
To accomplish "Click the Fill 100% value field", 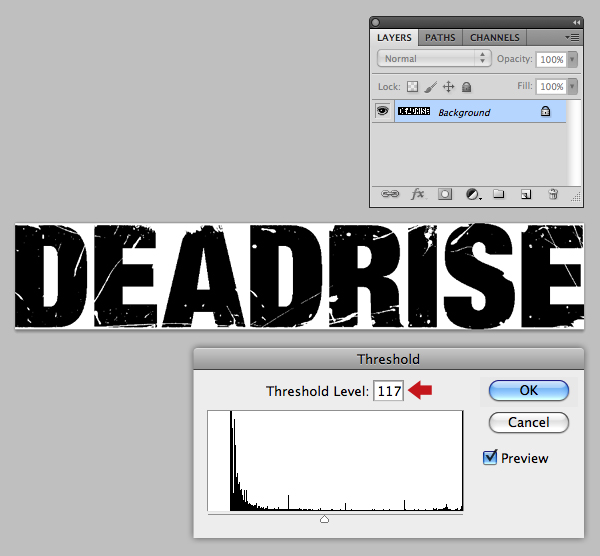I will [x=551, y=86].
